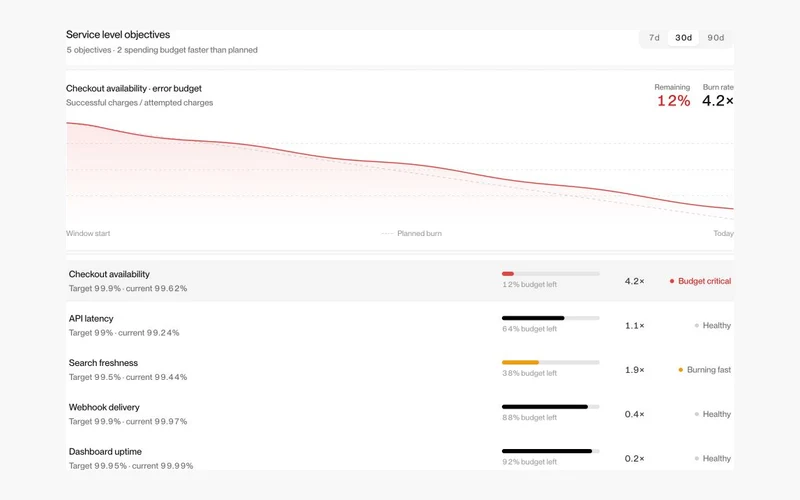The height and width of the screenshot is (500, 800).
Task: Switch to the 7d time range
Action: point(654,38)
